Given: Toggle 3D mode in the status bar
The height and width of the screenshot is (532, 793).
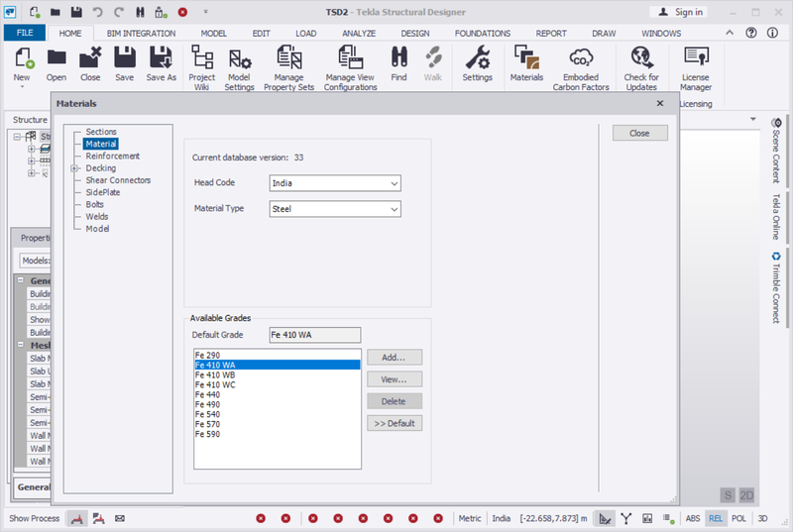Looking at the screenshot, I should click(762, 518).
